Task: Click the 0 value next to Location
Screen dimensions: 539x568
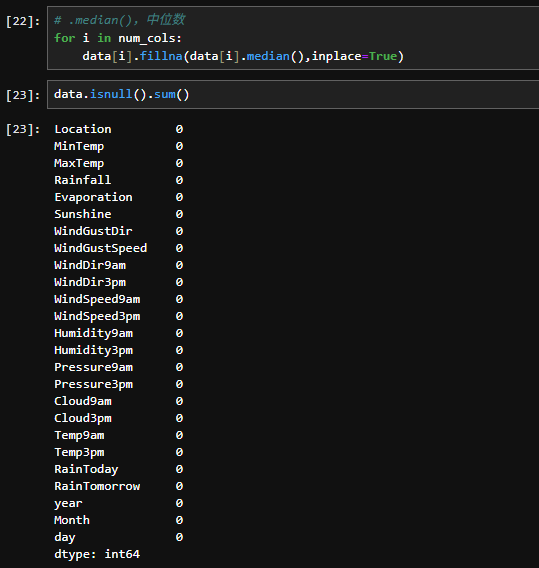Action: (x=179, y=129)
